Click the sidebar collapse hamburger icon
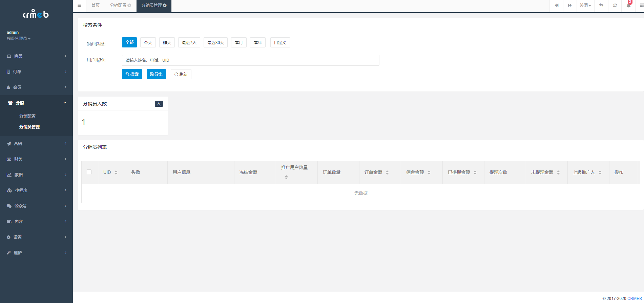Screen dimensions: 644x303 [x=79, y=5]
